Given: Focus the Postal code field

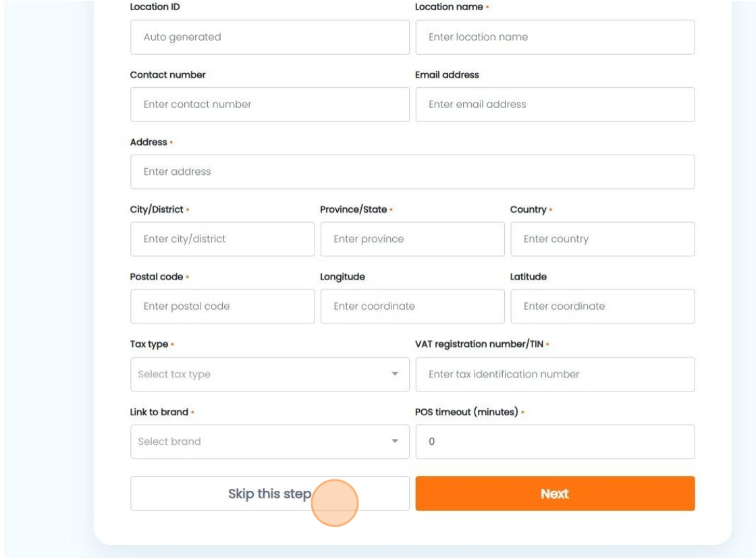Looking at the screenshot, I should [222, 307].
